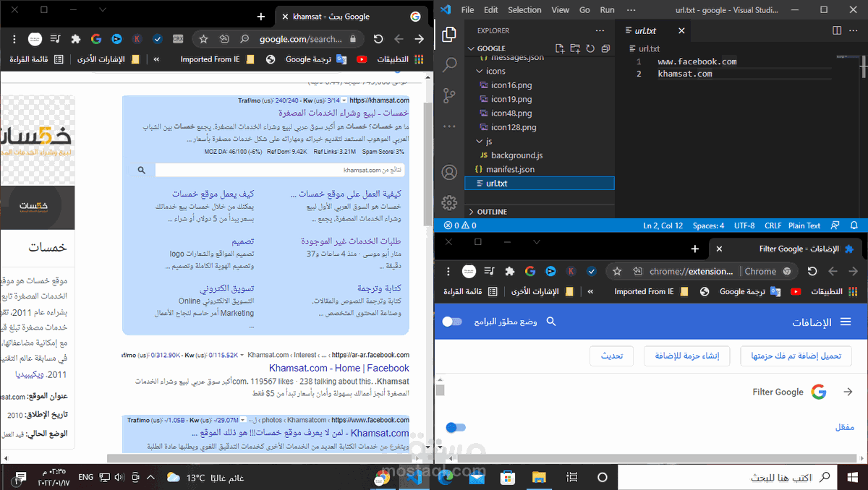The width and height of the screenshot is (868, 490).
Task: Collapse the GOOGLE root folder in explorer
Action: point(471,48)
